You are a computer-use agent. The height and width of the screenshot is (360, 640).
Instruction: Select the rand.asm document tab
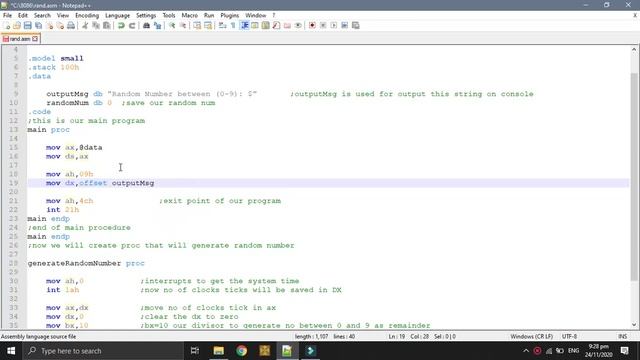pos(20,39)
